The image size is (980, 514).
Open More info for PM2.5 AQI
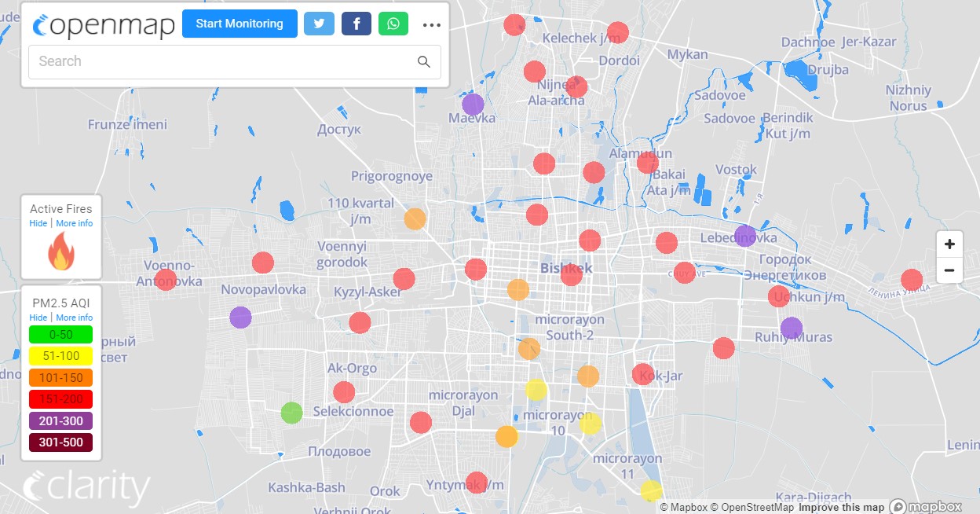pyautogui.click(x=74, y=318)
